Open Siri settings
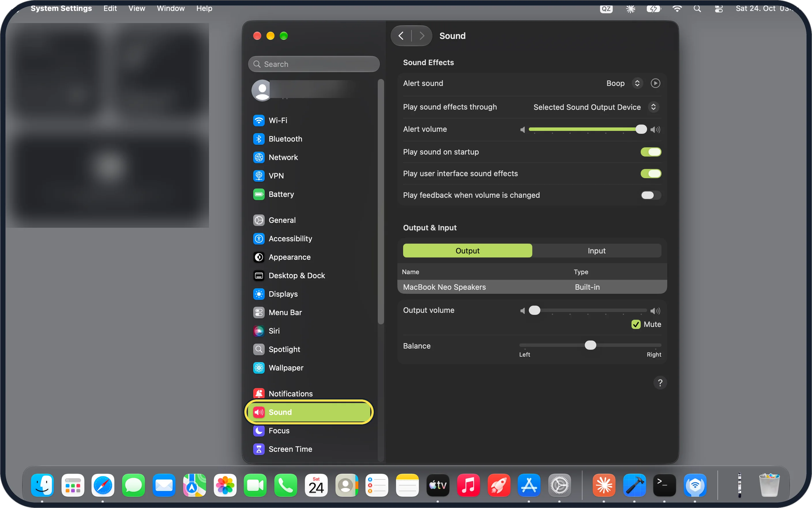The height and width of the screenshot is (508, 812). [309, 331]
